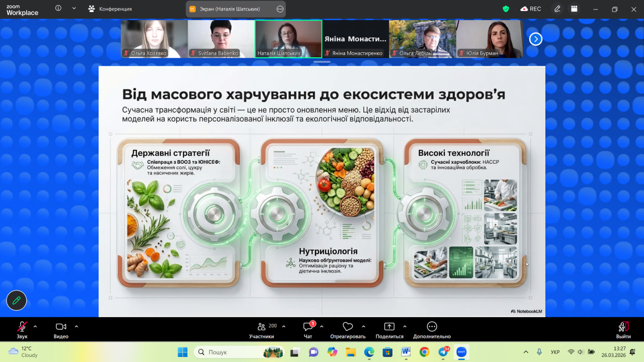644x362 pixels.
Task: Click the green annotation pencil button
Action: coord(17,301)
